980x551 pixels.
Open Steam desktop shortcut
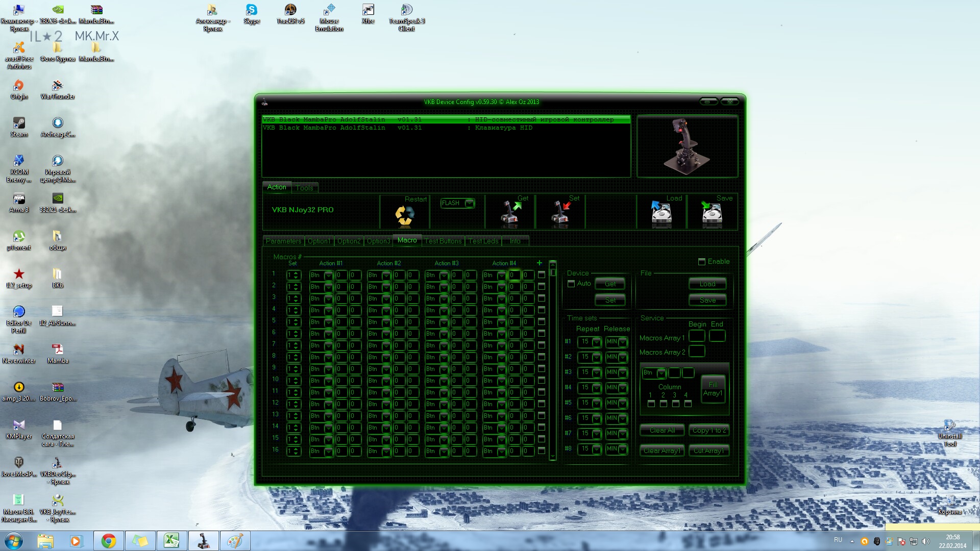coord(19,127)
